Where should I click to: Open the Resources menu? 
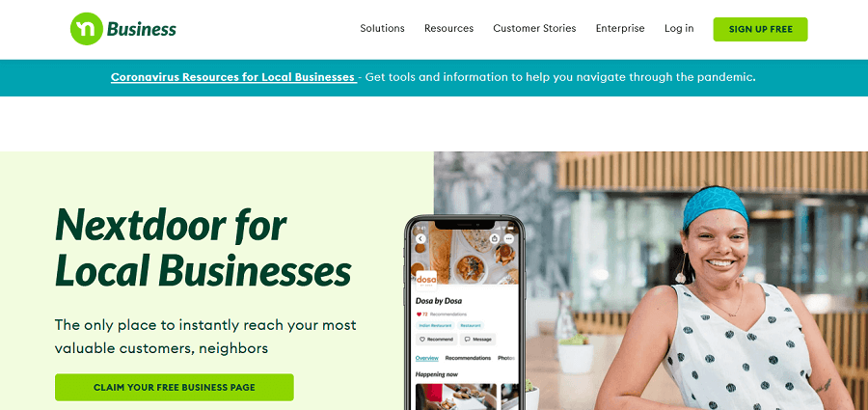(448, 28)
